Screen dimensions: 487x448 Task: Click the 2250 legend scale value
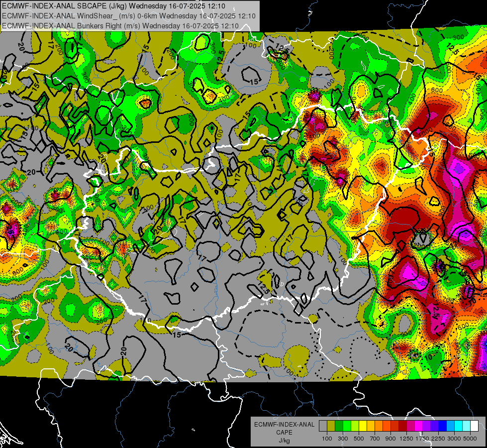[438, 439]
